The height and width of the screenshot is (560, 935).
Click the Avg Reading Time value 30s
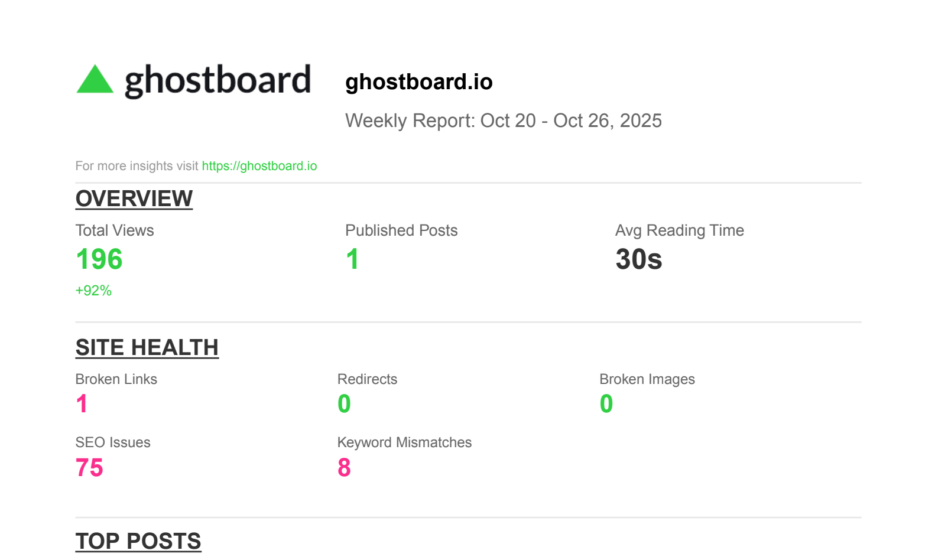638,259
